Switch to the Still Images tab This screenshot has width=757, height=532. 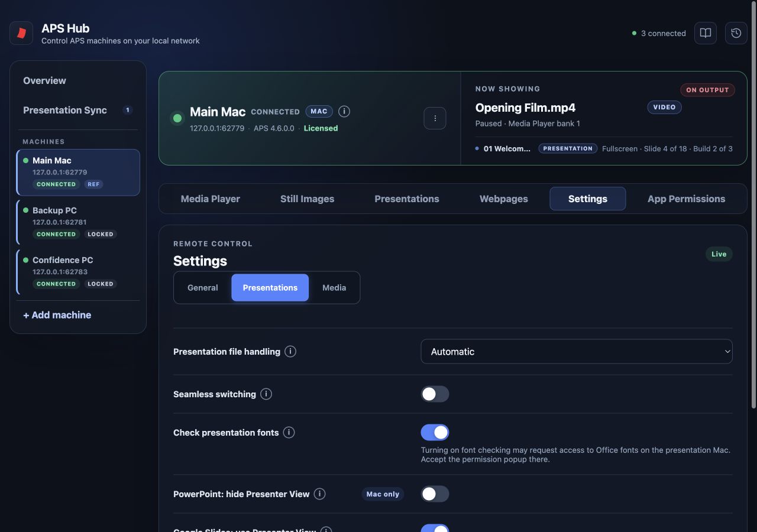pyautogui.click(x=308, y=199)
